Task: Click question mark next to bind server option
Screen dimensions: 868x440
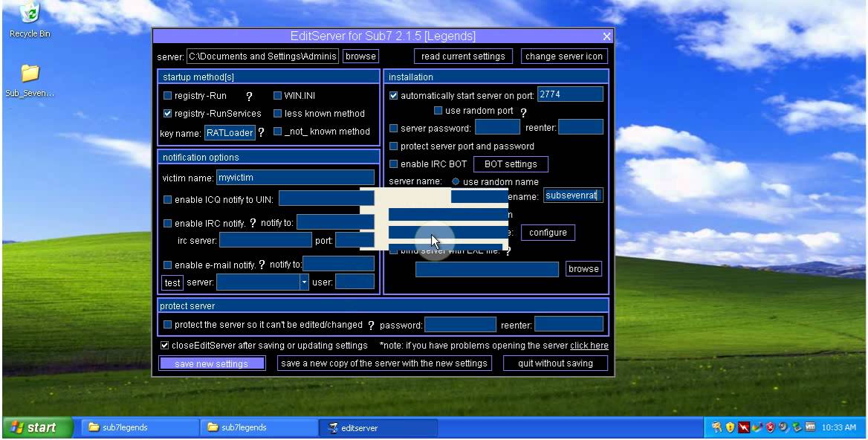Action: coord(508,250)
